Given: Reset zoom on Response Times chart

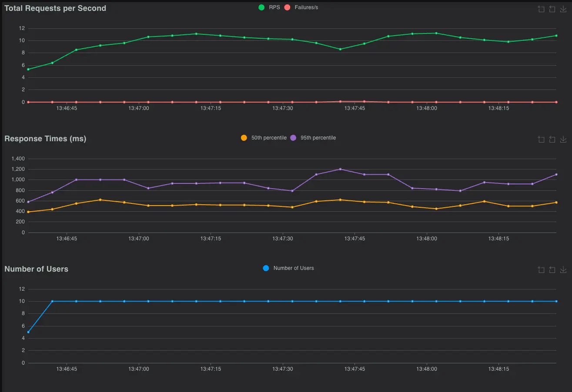Looking at the screenshot, I should [x=552, y=140].
